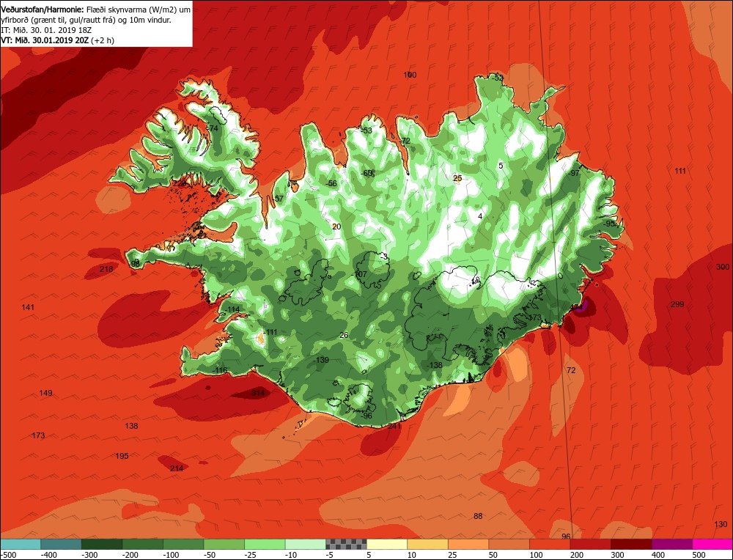Click the -139 value in southern Iceland
Viewport: 733px width, 560px height.
[321, 360]
